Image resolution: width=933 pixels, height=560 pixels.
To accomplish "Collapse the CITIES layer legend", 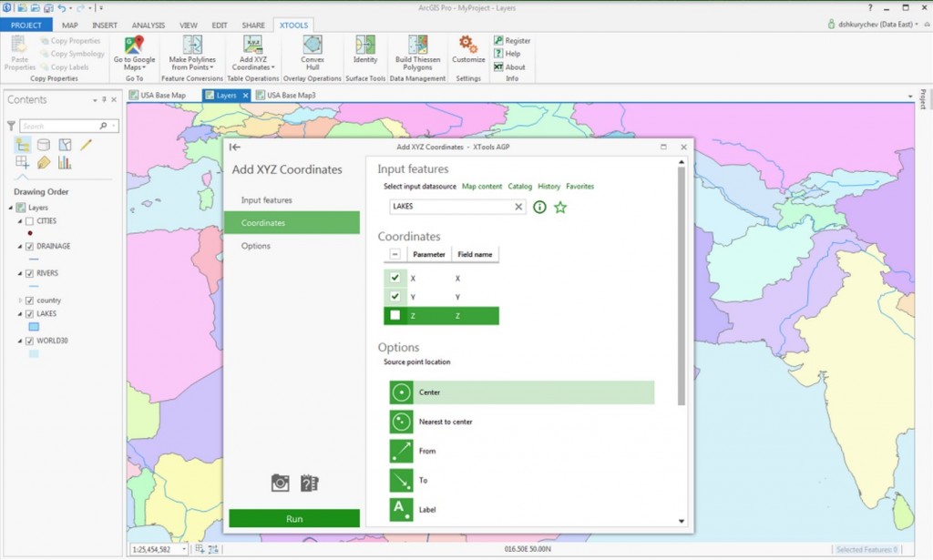I will tap(20, 221).
